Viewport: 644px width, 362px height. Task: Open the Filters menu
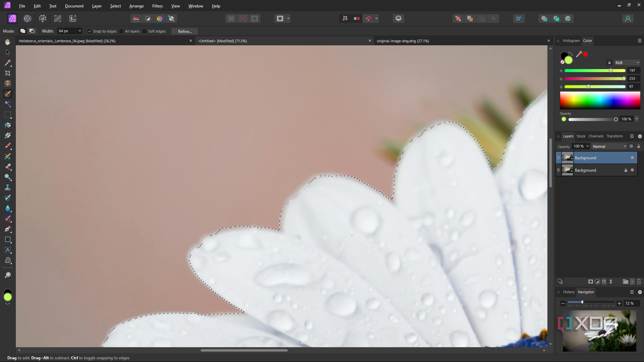coord(158,6)
